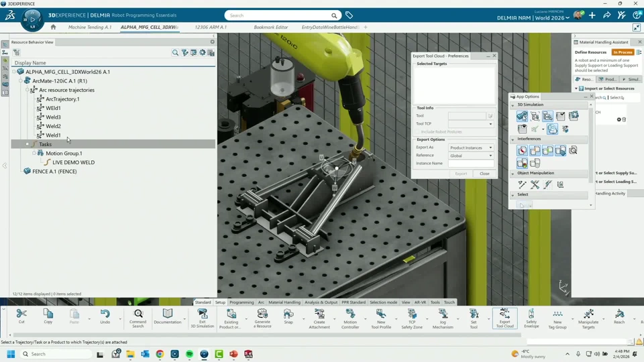The width and height of the screenshot is (644, 362).
Task: Click tree search magnifier in Resource Behavior View
Action: 175,52
